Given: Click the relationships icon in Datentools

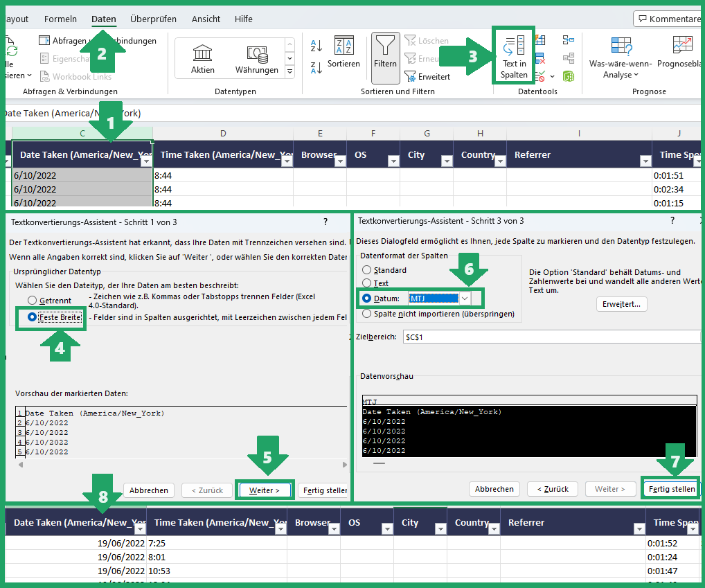Looking at the screenshot, I should coord(569,58).
